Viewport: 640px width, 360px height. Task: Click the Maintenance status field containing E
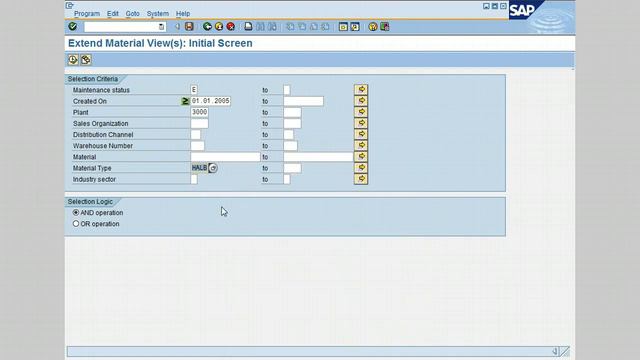point(194,90)
